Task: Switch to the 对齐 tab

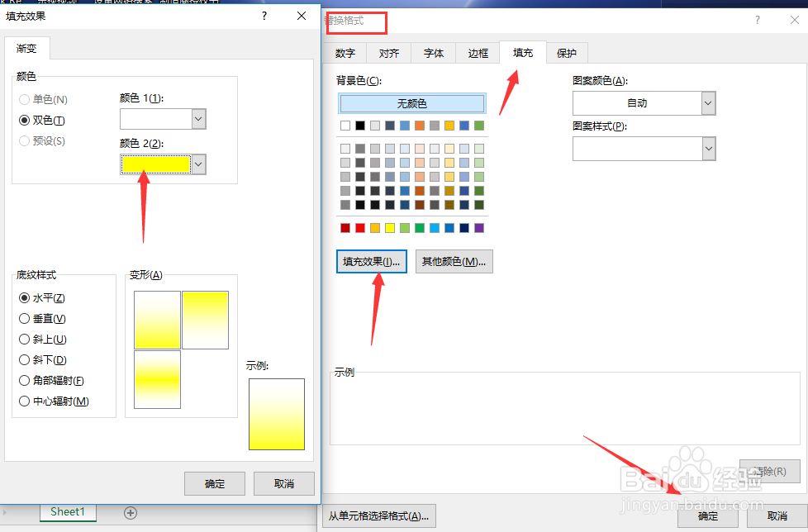Action: pos(389,53)
